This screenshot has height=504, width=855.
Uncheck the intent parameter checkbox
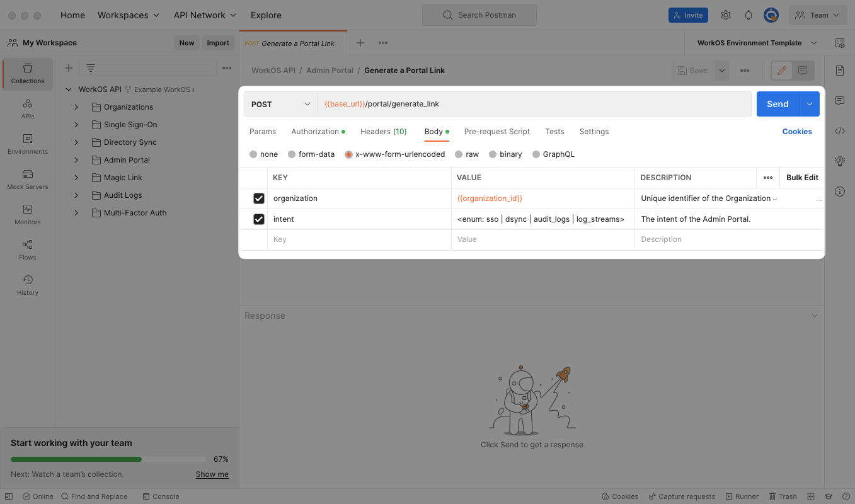(259, 219)
